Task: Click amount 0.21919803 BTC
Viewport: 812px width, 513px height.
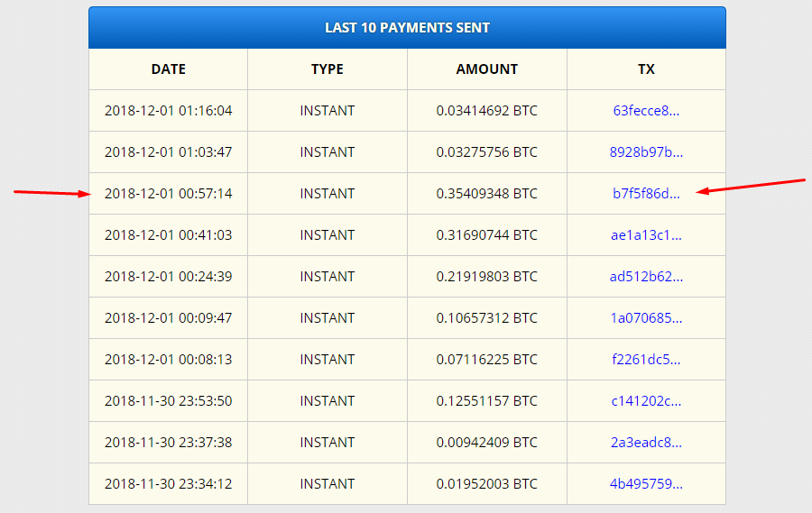Action: pyautogui.click(x=487, y=277)
